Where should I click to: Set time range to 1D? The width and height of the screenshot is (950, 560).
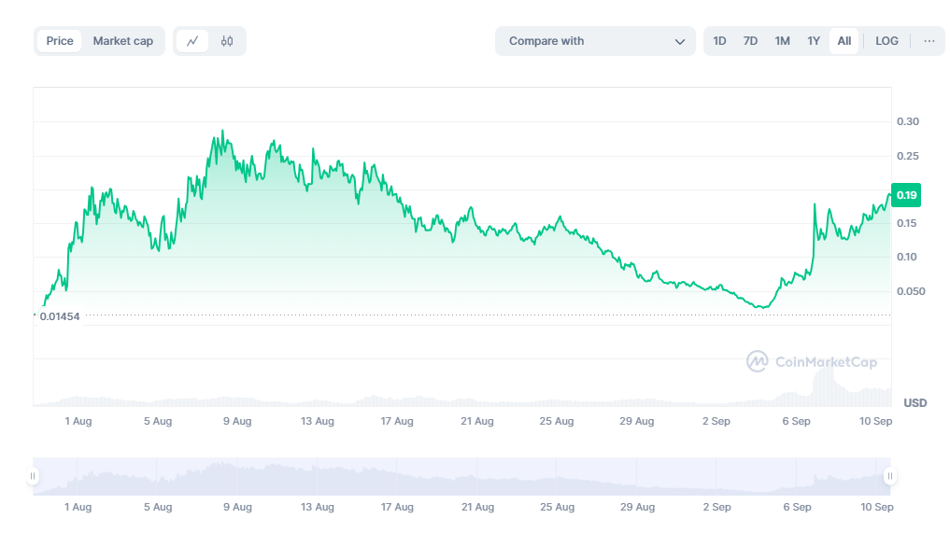coord(719,41)
